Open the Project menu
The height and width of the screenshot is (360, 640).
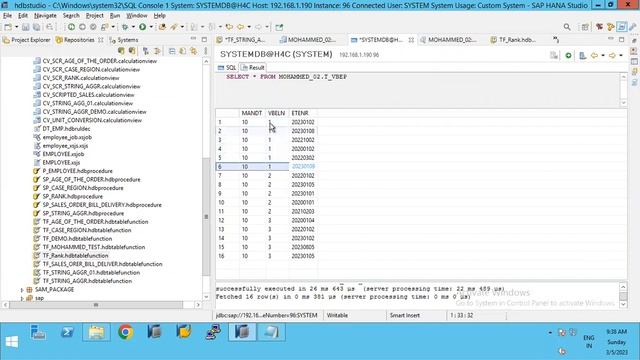tap(95, 16)
